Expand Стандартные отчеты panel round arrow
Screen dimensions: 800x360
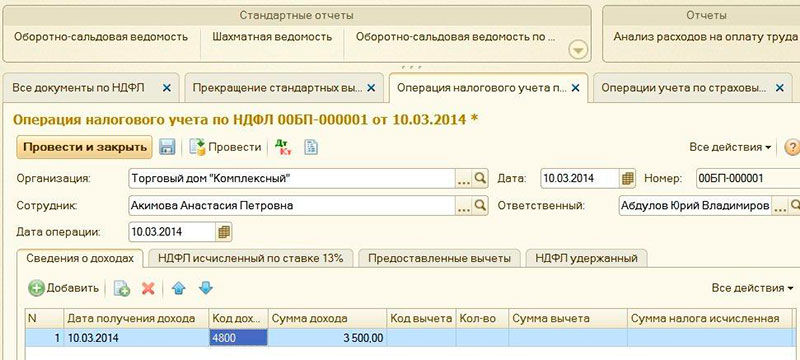pyautogui.click(x=578, y=50)
